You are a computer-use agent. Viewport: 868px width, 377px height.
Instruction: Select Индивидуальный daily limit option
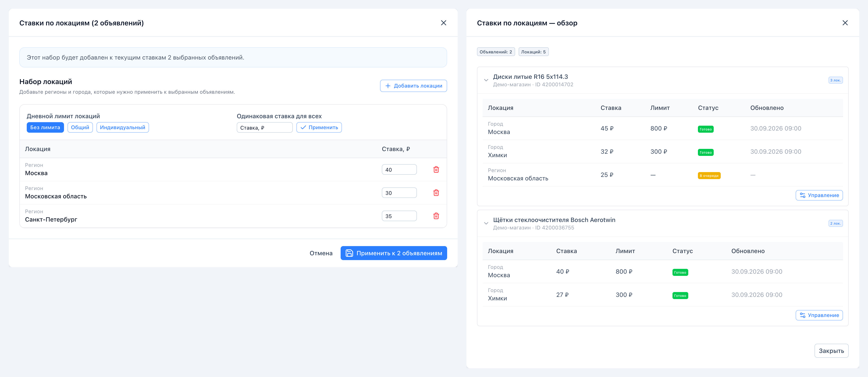tap(123, 128)
